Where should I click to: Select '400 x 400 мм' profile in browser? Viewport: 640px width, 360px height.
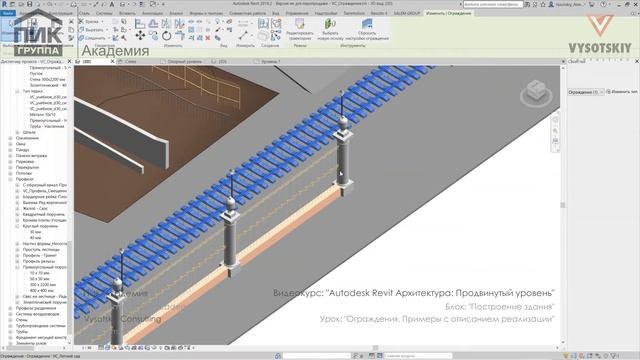pyautogui.click(x=42, y=291)
